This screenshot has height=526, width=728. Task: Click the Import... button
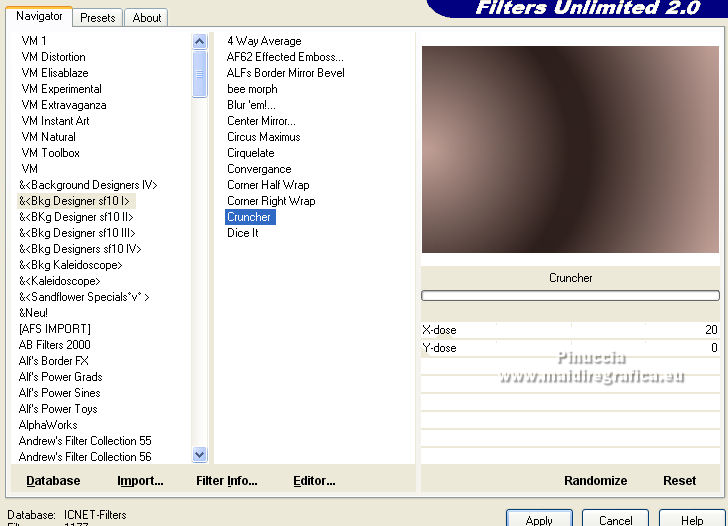(x=140, y=481)
